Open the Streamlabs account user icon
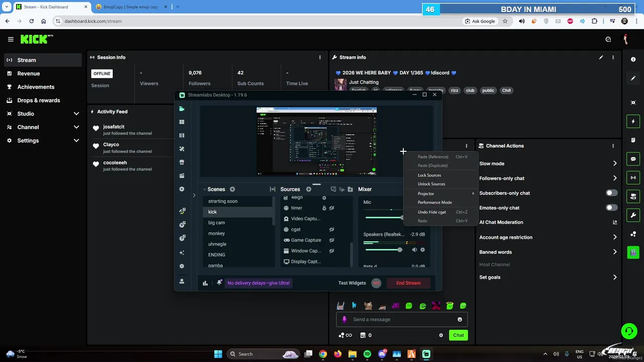Image resolution: width=644 pixels, height=362 pixels. coord(182,281)
